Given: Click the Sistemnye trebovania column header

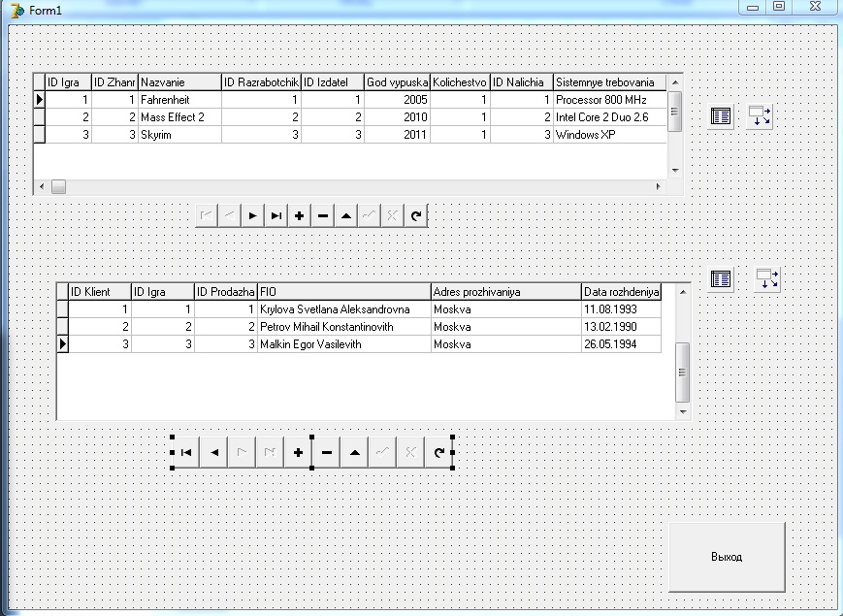Looking at the screenshot, I should tap(609, 82).
